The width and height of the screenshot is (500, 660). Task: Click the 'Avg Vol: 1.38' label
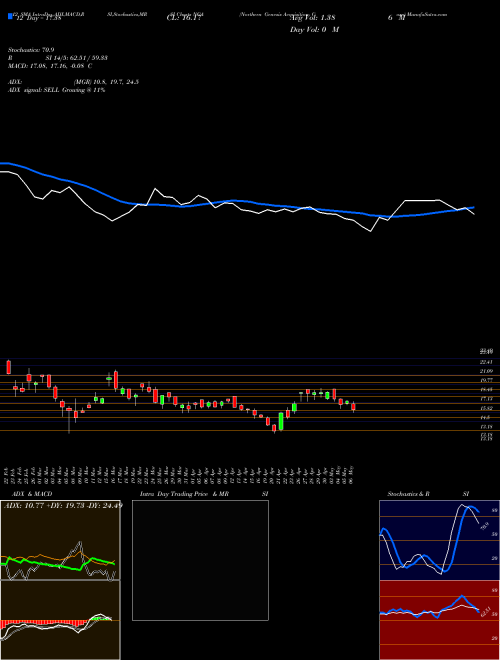pos(312,18)
